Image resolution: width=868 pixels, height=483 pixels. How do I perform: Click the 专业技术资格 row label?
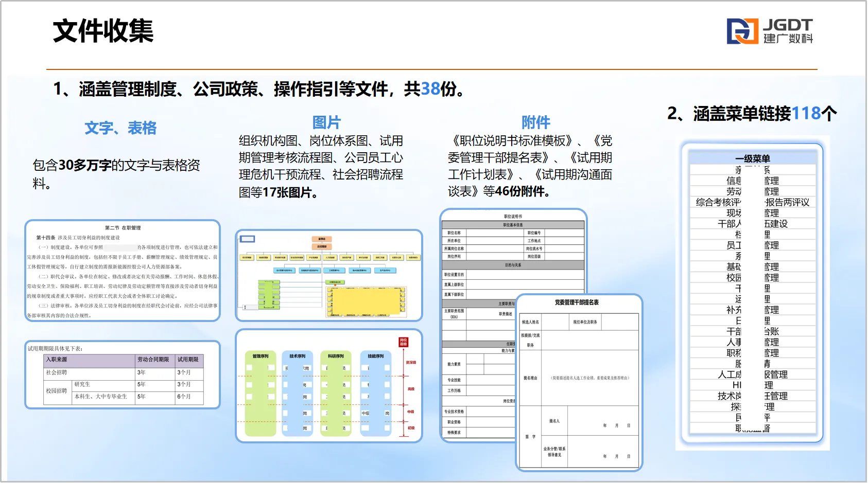(x=454, y=412)
